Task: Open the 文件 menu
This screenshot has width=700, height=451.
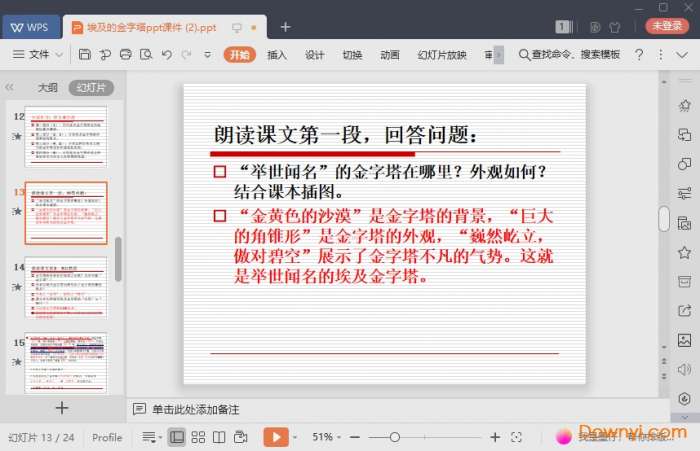Action: point(38,54)
